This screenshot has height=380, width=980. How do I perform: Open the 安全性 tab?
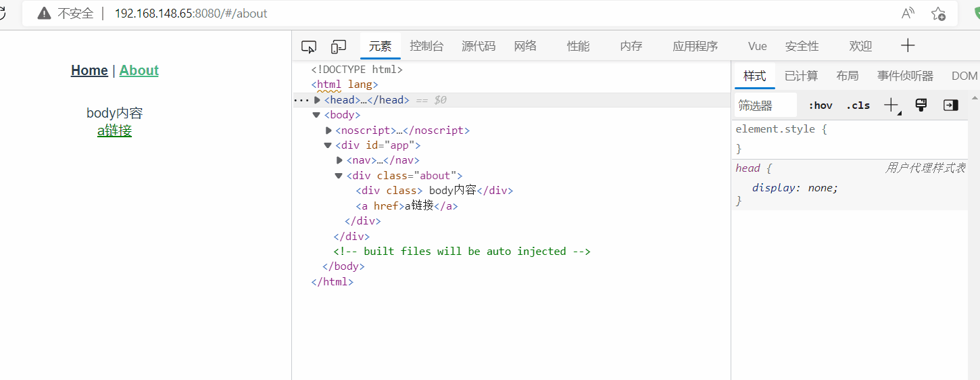(802, 46)
